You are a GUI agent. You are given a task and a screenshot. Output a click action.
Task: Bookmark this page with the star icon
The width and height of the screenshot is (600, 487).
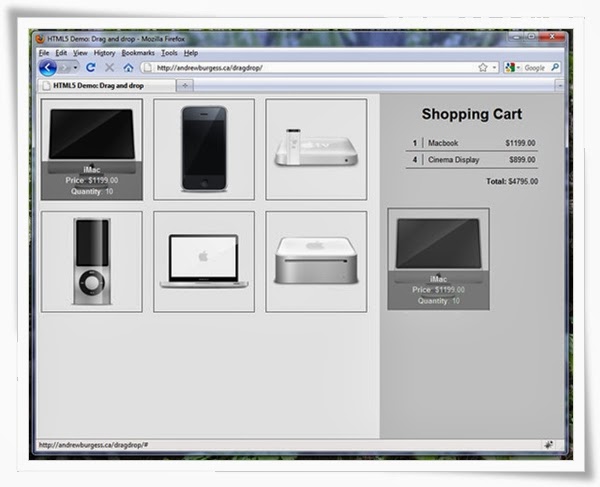tap(483, 68)
